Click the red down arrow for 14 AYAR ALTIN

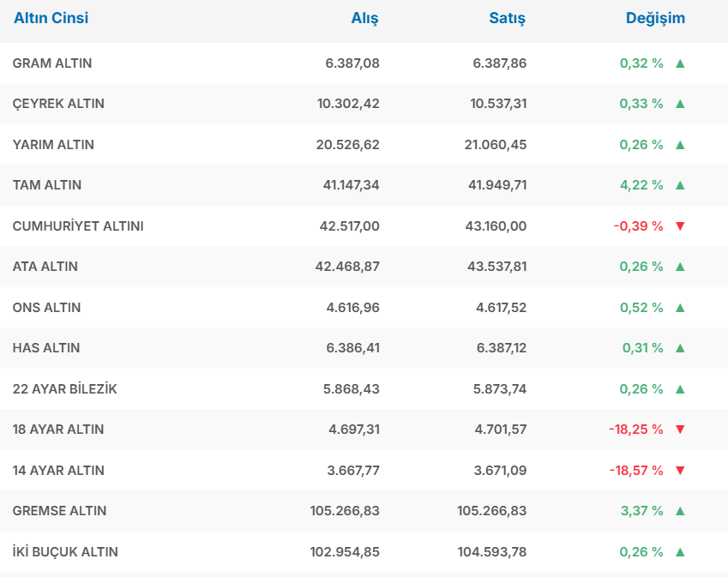pos(680,471)
